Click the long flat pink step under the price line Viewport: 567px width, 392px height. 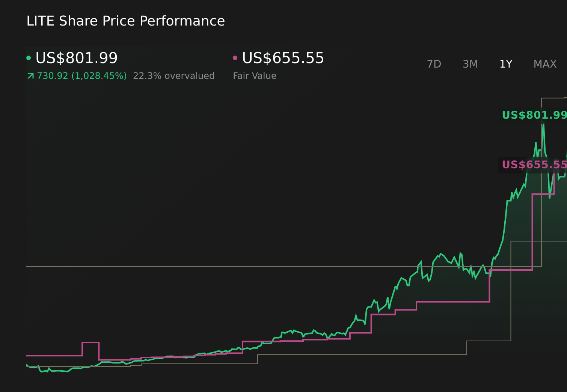tap(452, 302)
